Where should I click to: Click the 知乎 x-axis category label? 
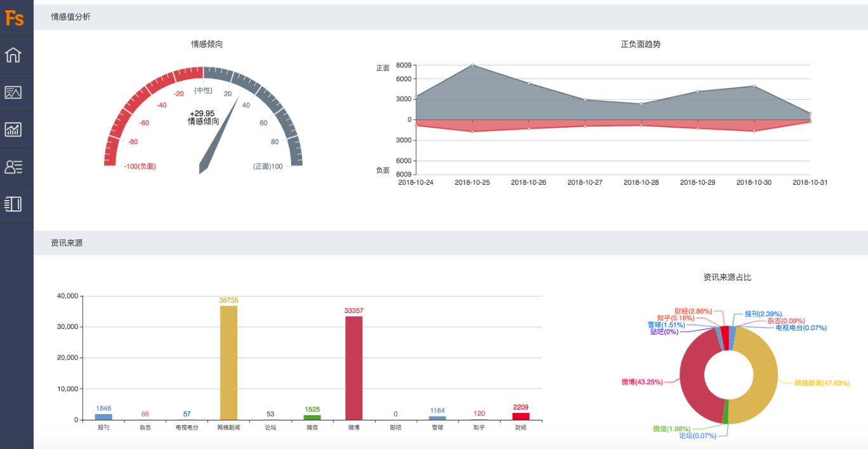pyautogui.click(x=479, y=427)
